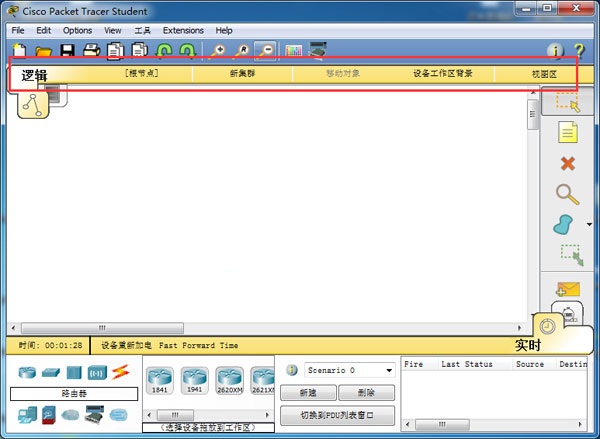Select the WAN Emulation cloud category
The image size is (600, 439).
(70, 415)
